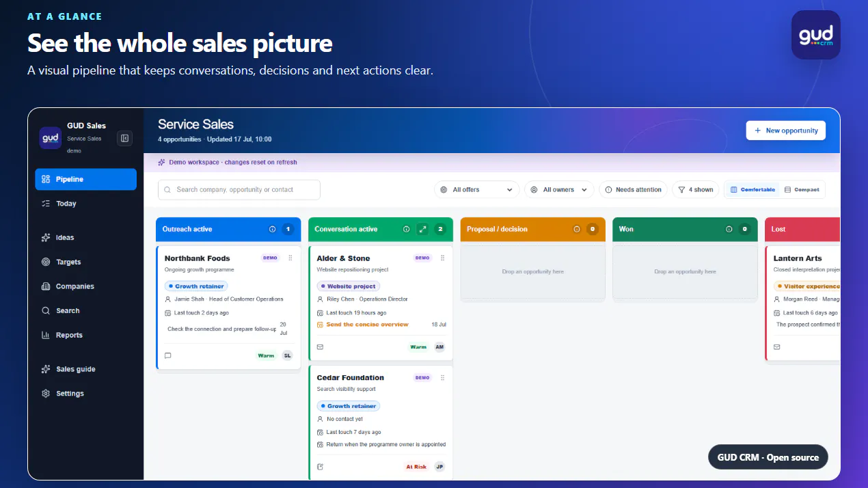Open the Cedar Foundation opportunity
868x488 pixels.
tap(350, 377)
